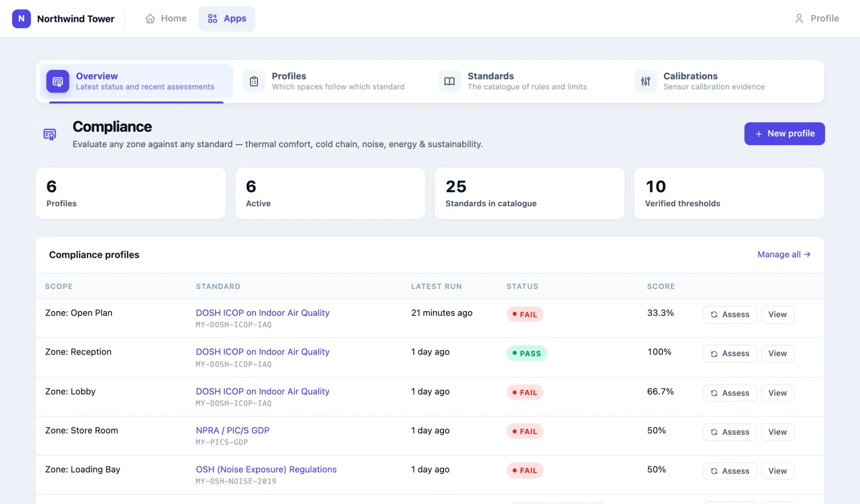Open Open Plan's DOSH ICOP standard link
860x504 pixels.
pyautogui.click(x=262, y=313)
